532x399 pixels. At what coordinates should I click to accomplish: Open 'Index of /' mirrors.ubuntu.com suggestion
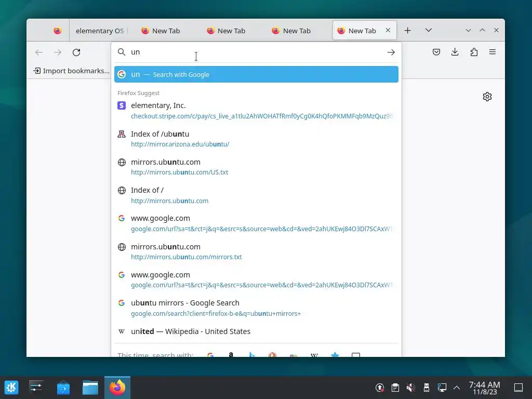pos(256,195)
